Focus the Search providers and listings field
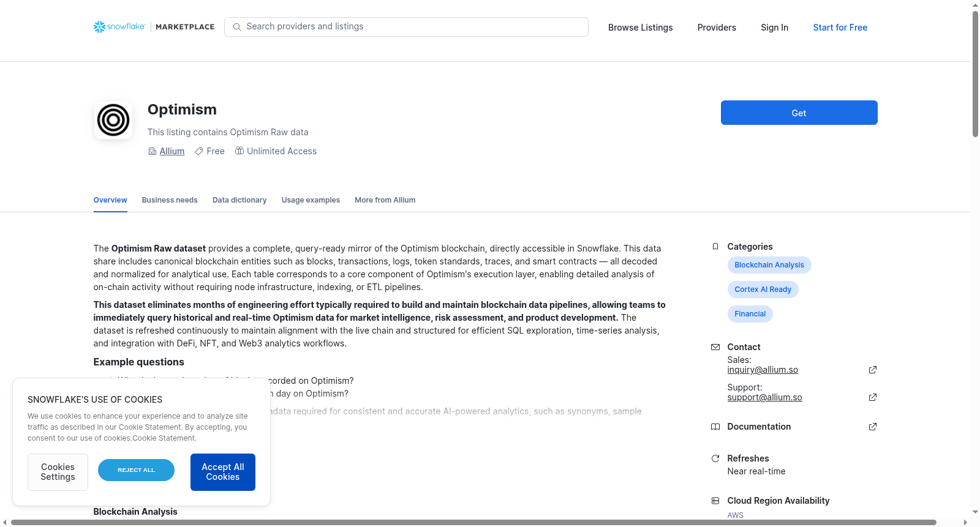This screenshot has width=980, height=527. pyautogui.click(x=407, y=27)
